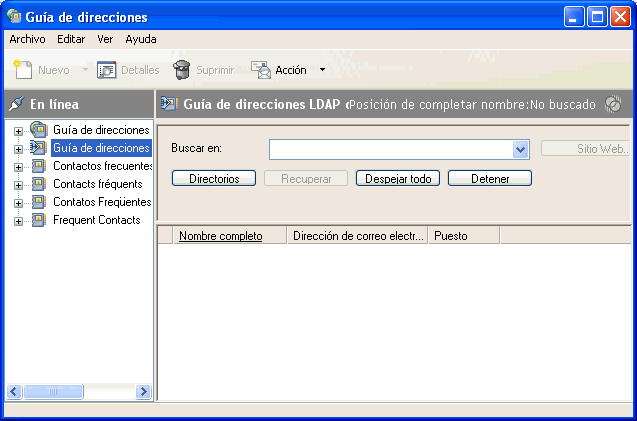Select the highlighted Guía de direcciones tree label
637x421 pixels.
101,148
